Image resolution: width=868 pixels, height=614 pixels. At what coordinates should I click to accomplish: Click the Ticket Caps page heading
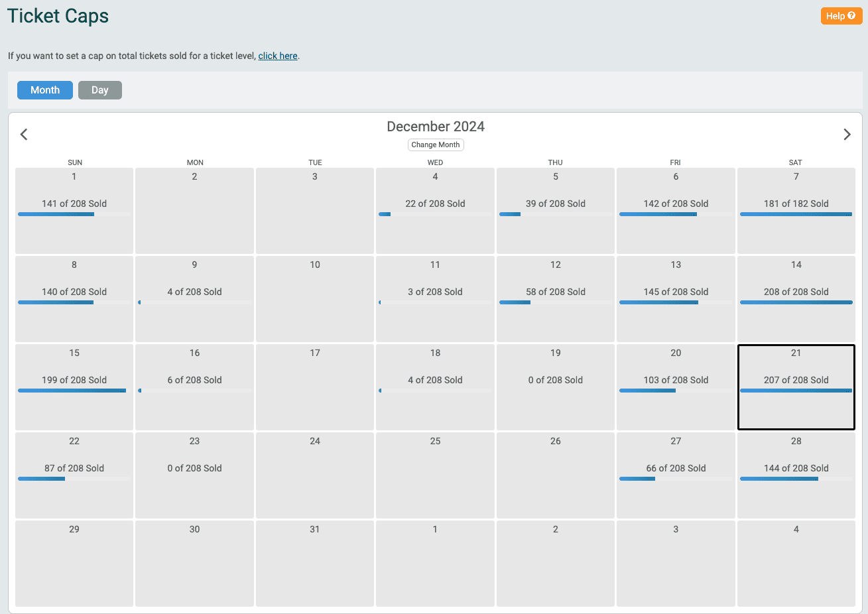(x=58, y=16)
